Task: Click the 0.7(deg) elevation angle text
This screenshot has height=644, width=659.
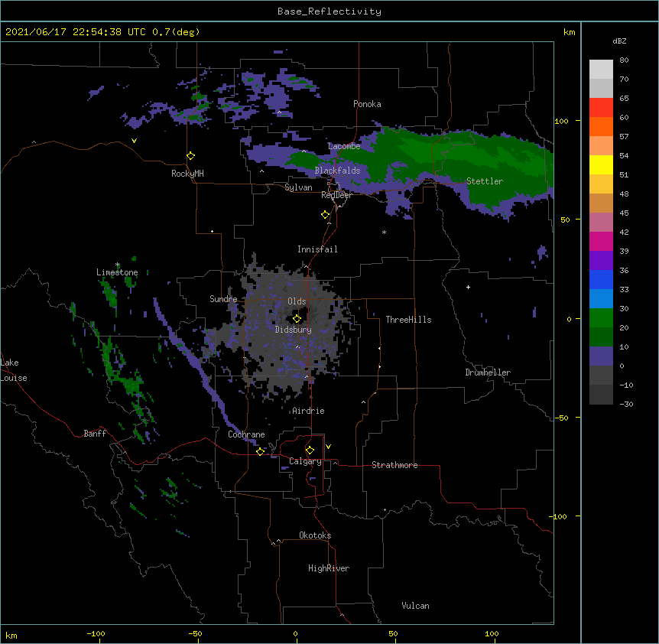Action: point(176,32)
